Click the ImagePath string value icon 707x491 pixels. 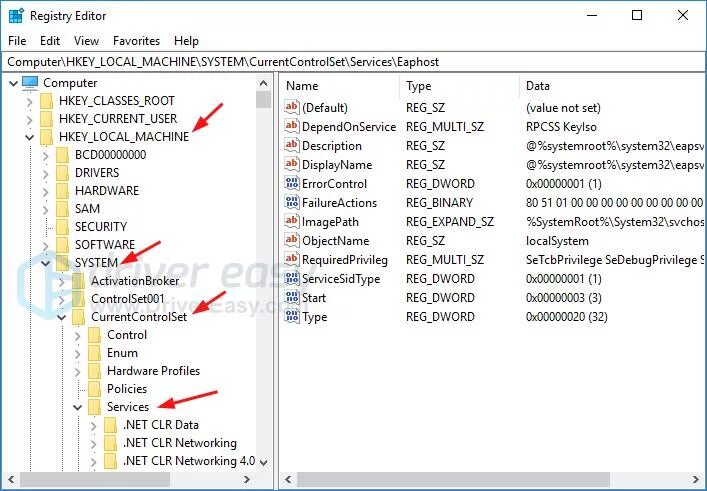[292, 221]
